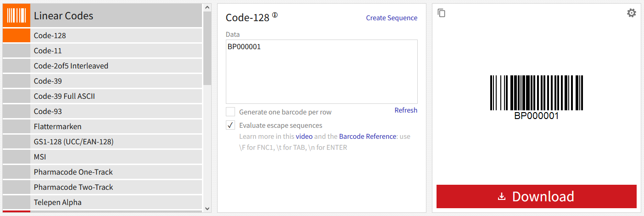Click the Linear Codes barcode icon
Viewport: 644px width, 216px height.
(17, 16)
